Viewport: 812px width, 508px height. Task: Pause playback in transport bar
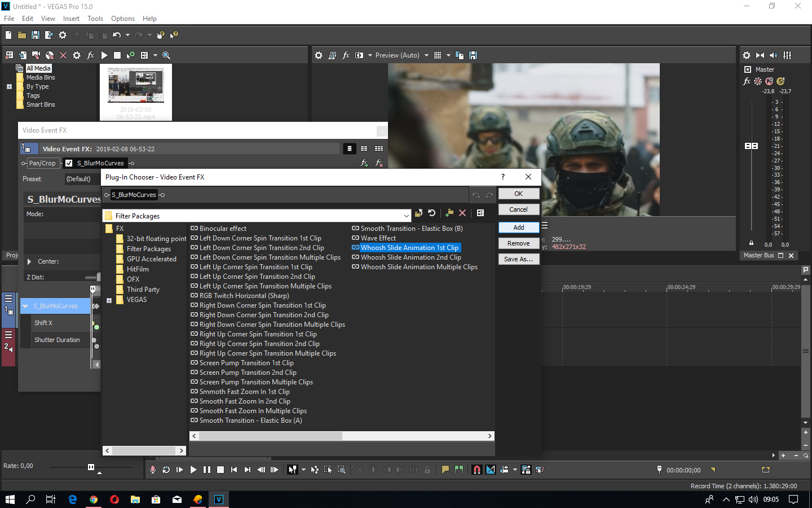click(x=207, y=470)
